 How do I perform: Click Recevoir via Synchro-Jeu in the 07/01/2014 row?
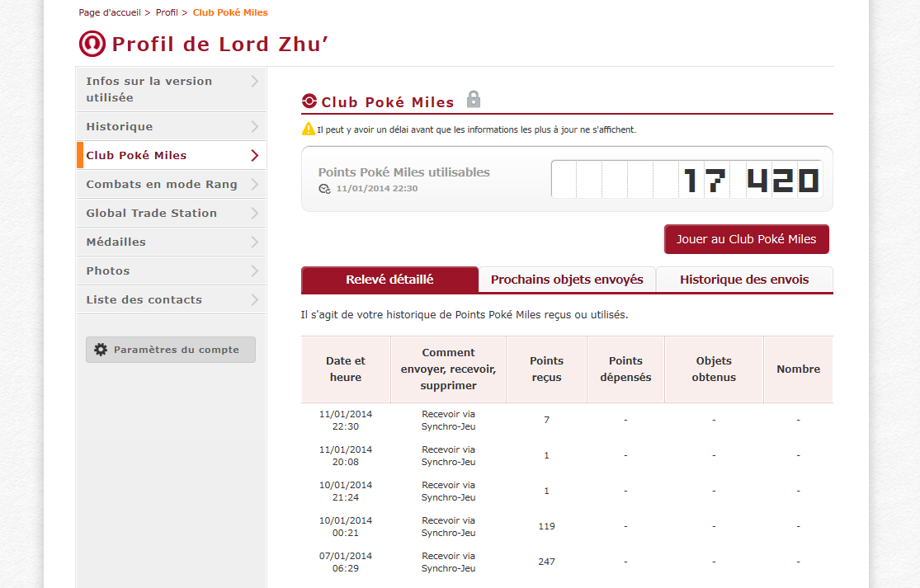[448, 562]
